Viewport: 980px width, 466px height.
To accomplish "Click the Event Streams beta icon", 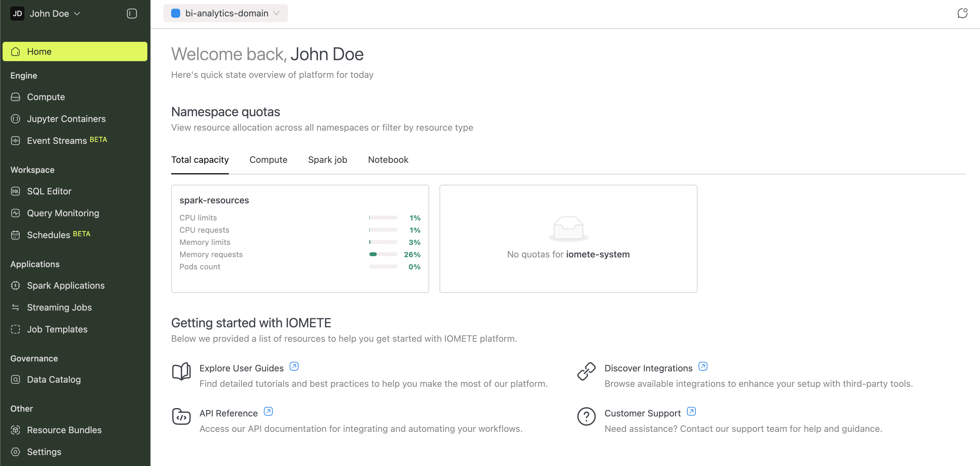I will [x=15, y=140].
